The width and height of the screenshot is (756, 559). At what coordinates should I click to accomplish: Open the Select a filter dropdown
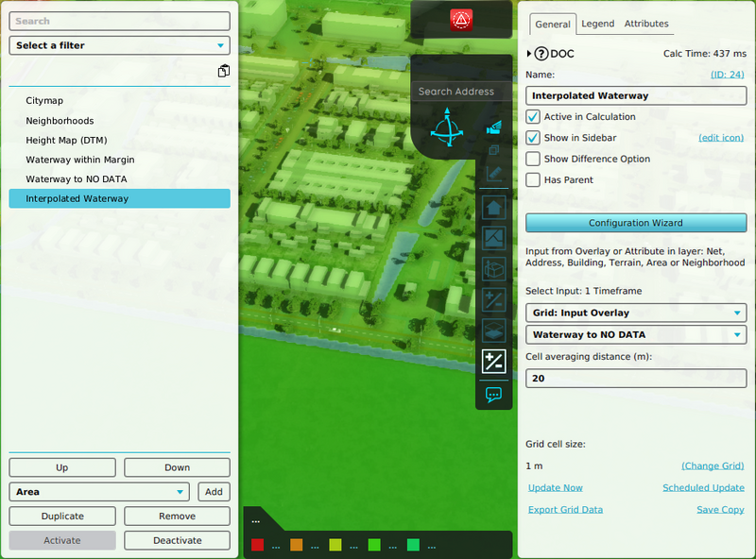119,45
